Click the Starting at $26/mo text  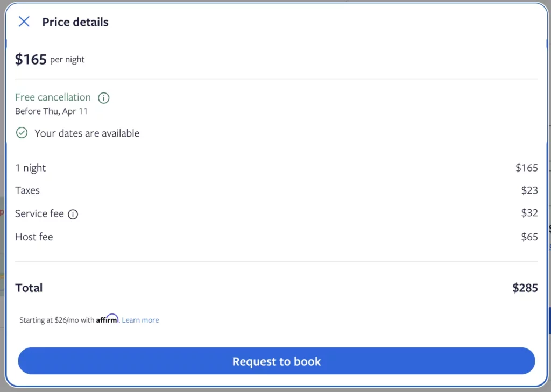[56, 320]
